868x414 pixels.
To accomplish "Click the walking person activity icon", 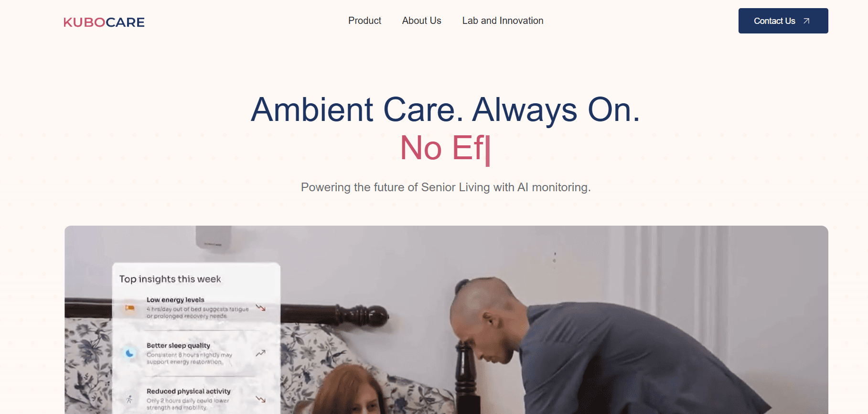I will click(x=129, y=399).
